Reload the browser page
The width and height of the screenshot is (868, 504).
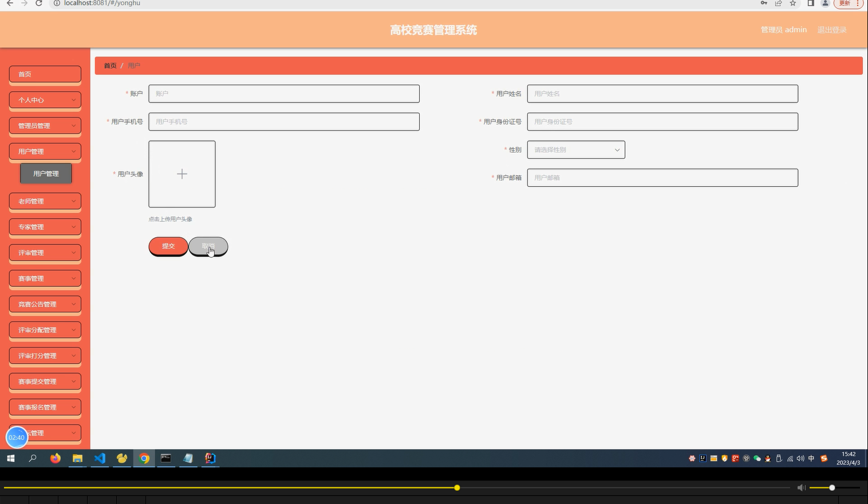(x=39, y=3)
